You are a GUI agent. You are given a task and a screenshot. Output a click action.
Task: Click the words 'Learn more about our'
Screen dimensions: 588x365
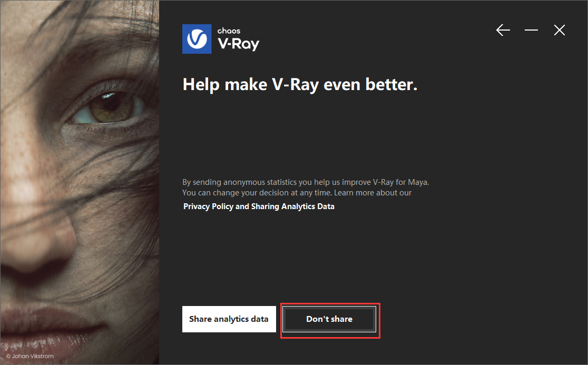pos(373,193)
